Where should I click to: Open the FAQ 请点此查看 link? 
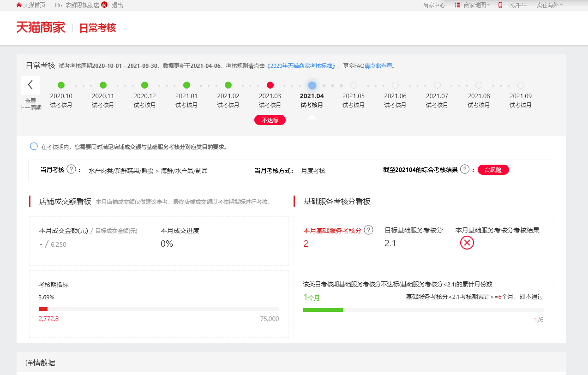click(x=378, y=66)
